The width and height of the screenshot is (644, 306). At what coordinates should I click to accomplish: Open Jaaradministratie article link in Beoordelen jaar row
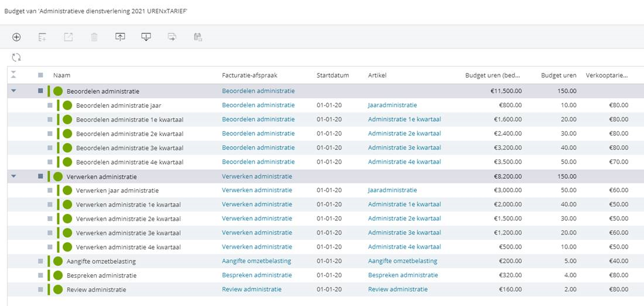pos(392,105)
